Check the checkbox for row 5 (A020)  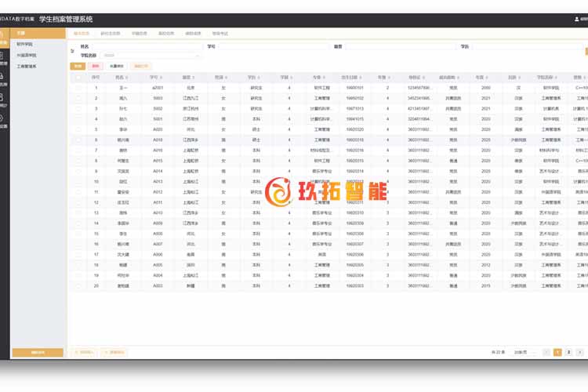pos(78,129)
